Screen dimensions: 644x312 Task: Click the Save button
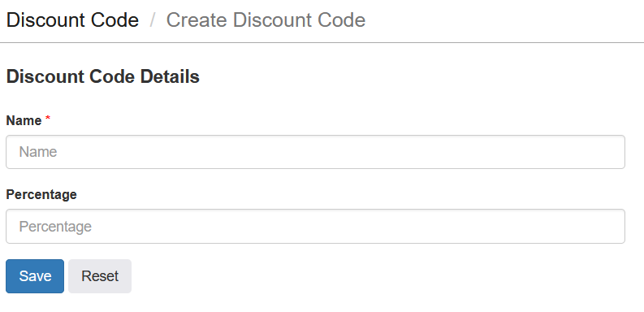(35, 276)
